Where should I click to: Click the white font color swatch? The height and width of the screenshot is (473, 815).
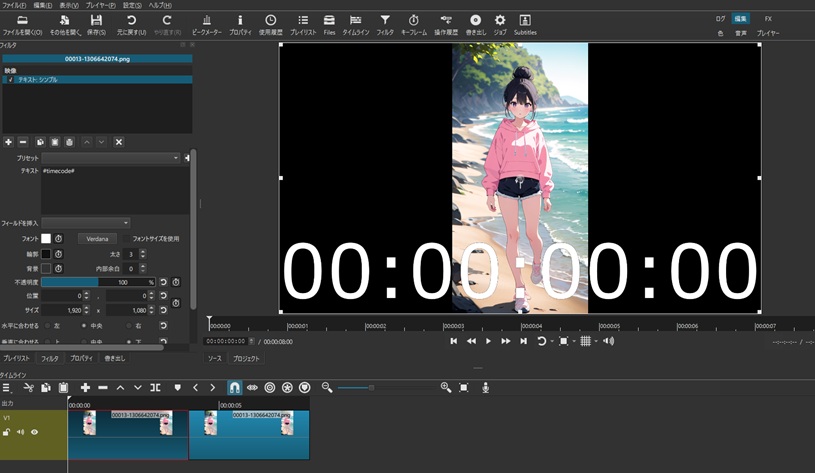pos(45,239)
